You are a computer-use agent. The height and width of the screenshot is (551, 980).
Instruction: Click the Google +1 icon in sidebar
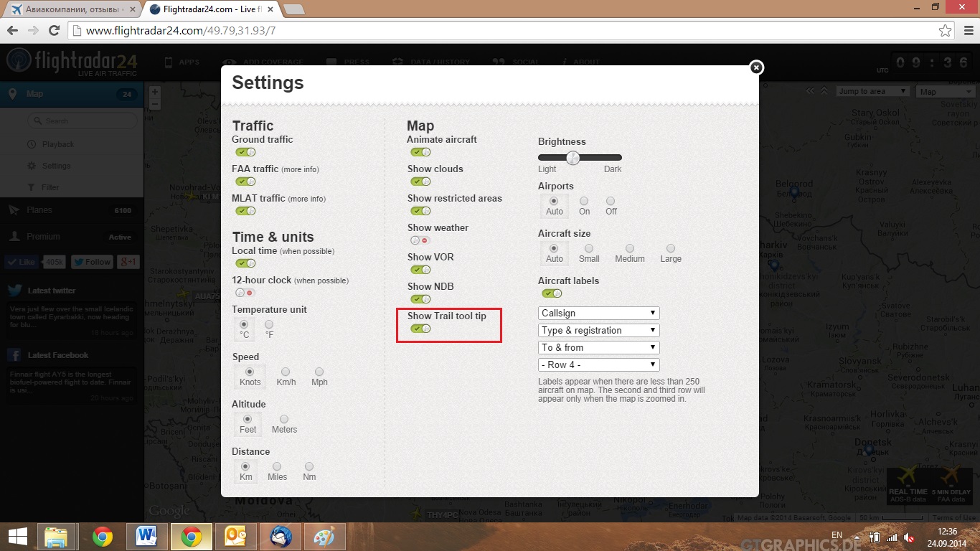tap(128, 262)
